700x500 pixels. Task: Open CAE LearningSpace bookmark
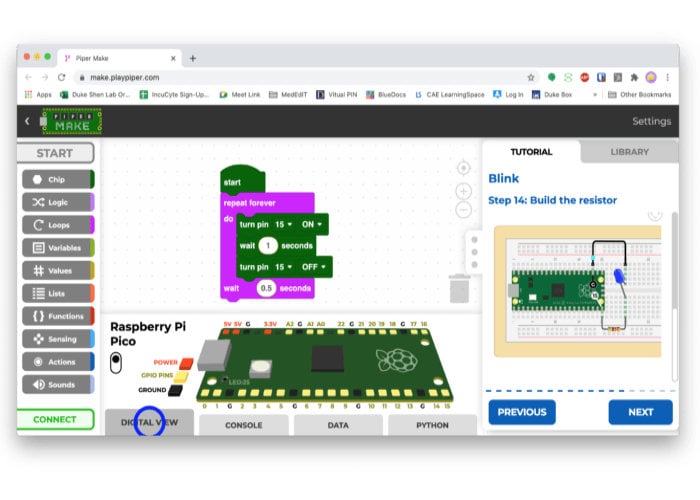pos(450,95)
